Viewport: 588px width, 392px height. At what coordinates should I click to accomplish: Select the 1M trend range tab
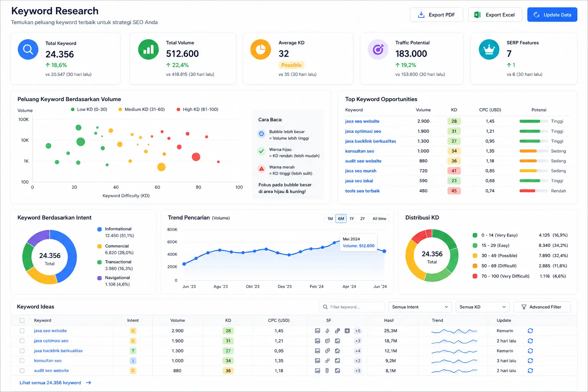click(x=330, y=219)
